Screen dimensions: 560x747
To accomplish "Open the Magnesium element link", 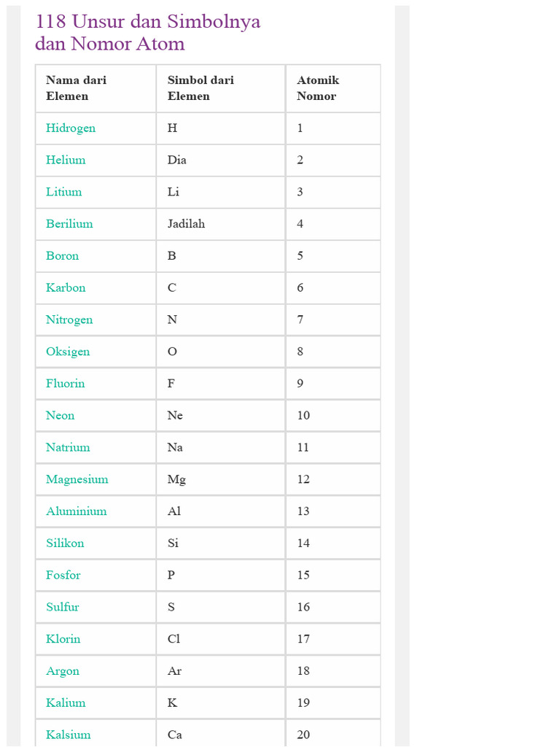I will (x=77, y=480).
